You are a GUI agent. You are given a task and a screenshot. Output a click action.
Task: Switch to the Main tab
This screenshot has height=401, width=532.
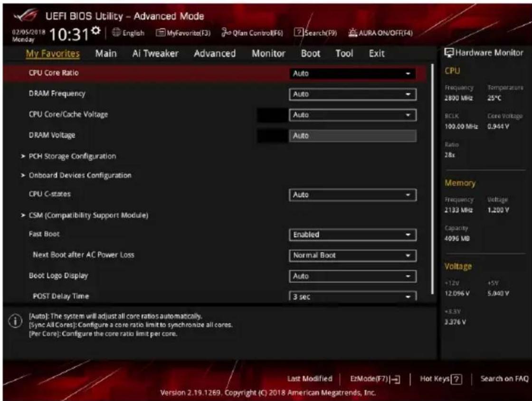[106, 54]
